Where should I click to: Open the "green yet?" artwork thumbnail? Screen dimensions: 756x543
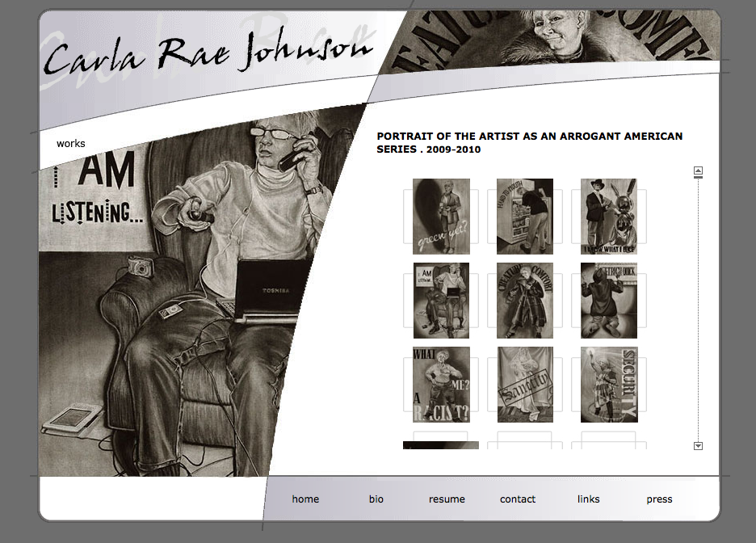[x=441, y=217]
